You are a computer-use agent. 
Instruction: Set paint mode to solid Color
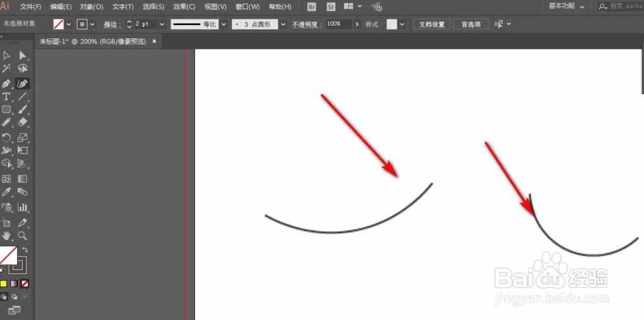point(3,283)
